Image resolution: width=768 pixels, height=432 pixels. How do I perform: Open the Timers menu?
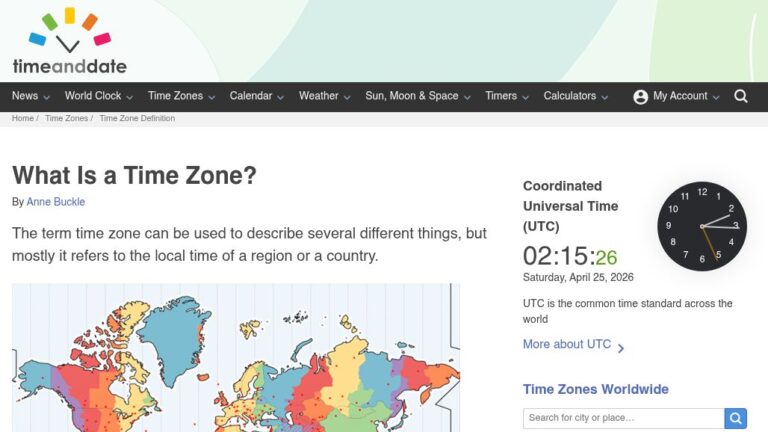coord(501,96)
